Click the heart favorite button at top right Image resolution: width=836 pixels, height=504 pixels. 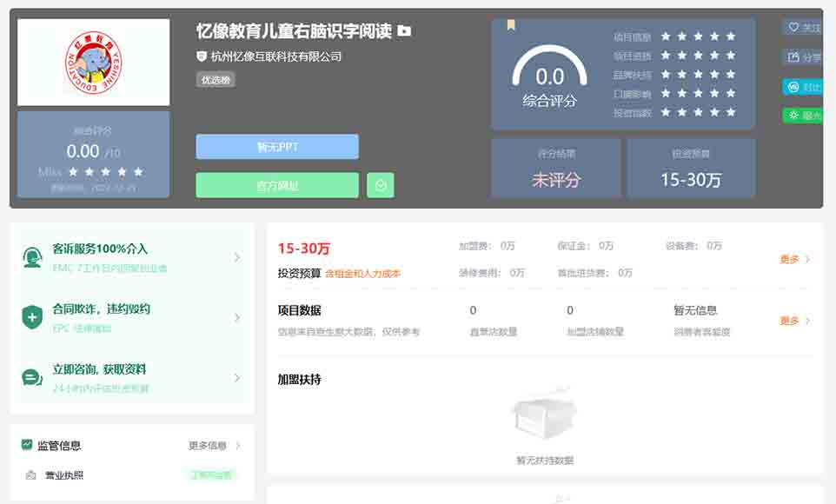click(x=803, y=27)
